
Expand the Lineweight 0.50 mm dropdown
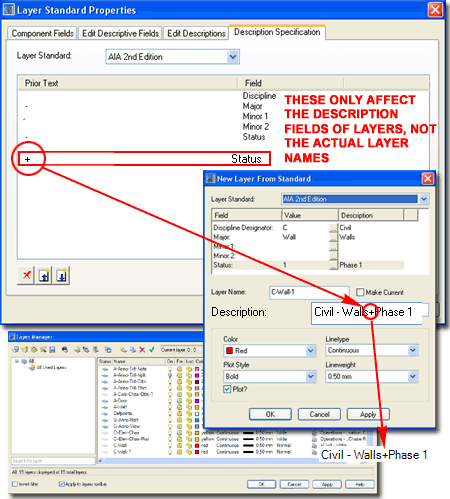click(x=372, y=377)
